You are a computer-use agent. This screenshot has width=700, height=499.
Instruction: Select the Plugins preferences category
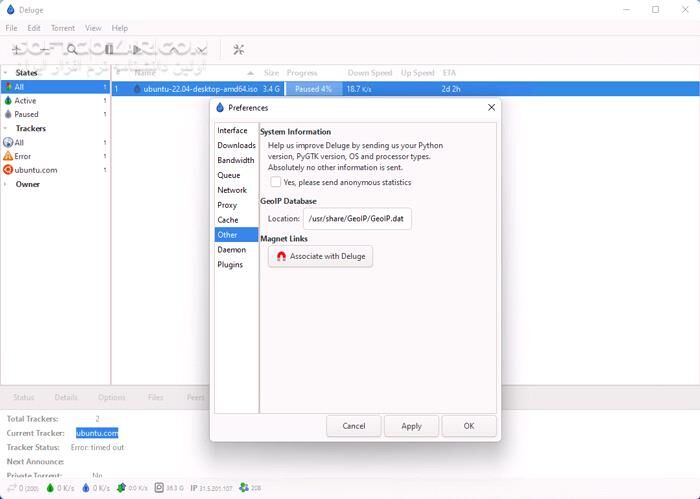coord(231,265)
